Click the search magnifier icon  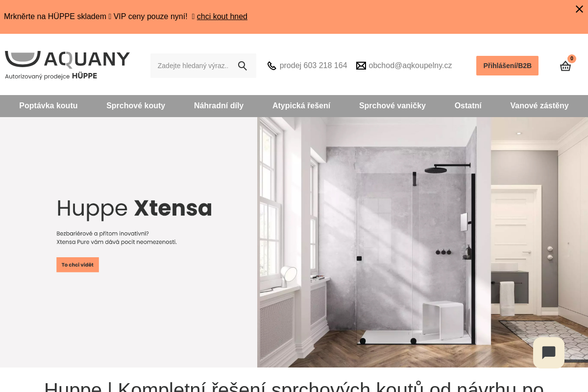tap(243, 66)
